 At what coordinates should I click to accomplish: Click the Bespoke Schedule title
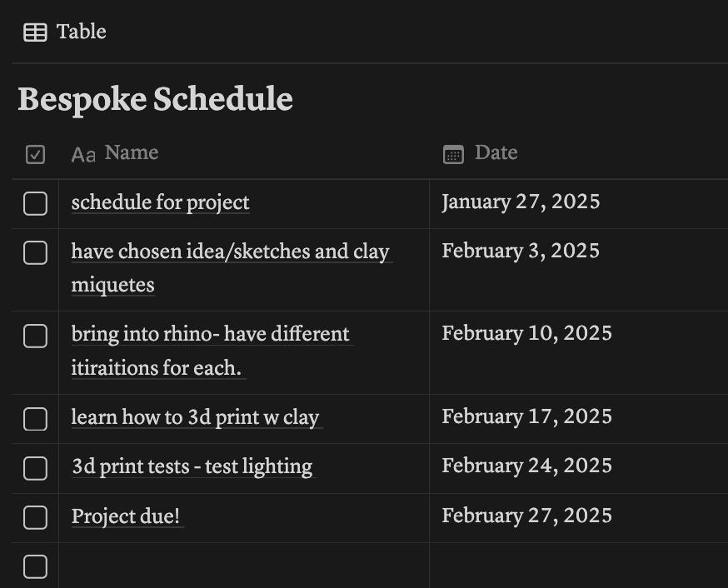155,99
